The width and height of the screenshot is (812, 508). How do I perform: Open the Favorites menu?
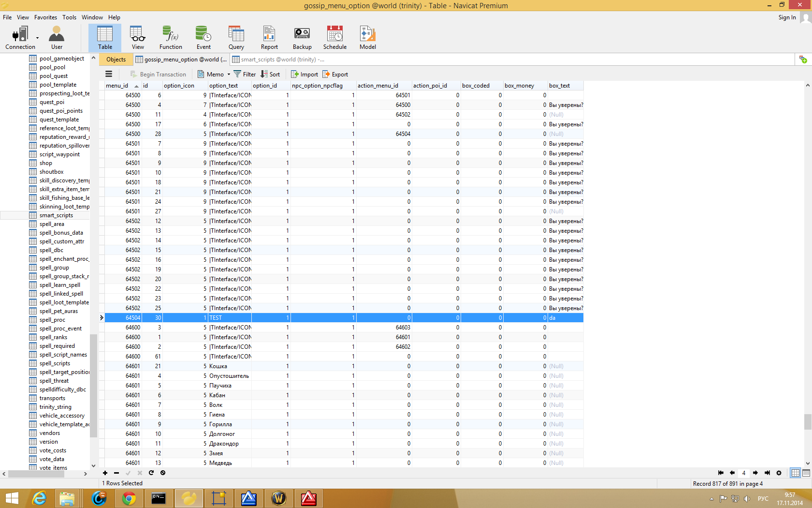coord(45,17)
